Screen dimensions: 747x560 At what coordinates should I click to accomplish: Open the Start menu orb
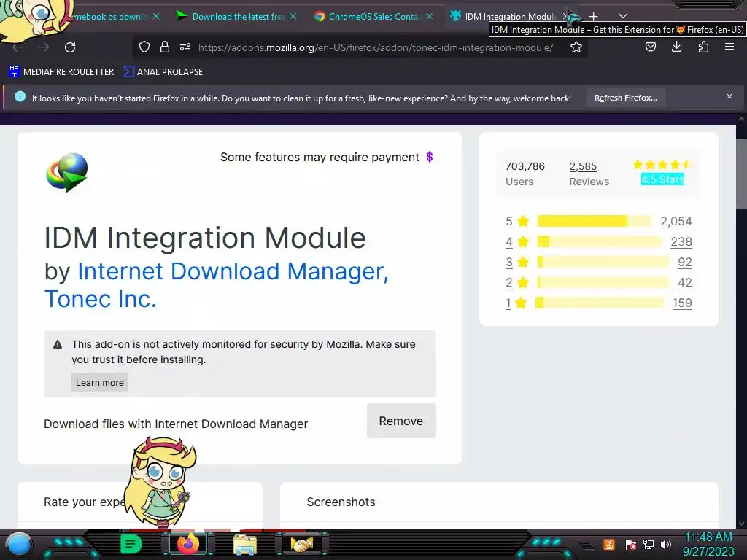coord(19,544)
